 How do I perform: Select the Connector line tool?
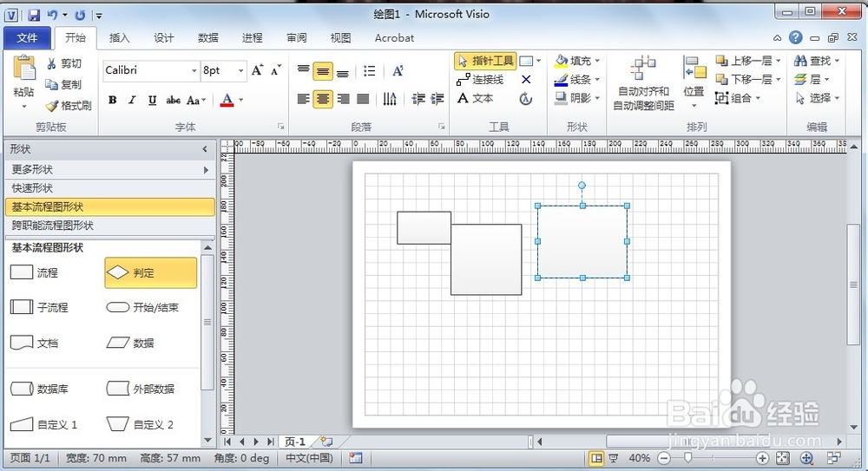click(480, 80)
